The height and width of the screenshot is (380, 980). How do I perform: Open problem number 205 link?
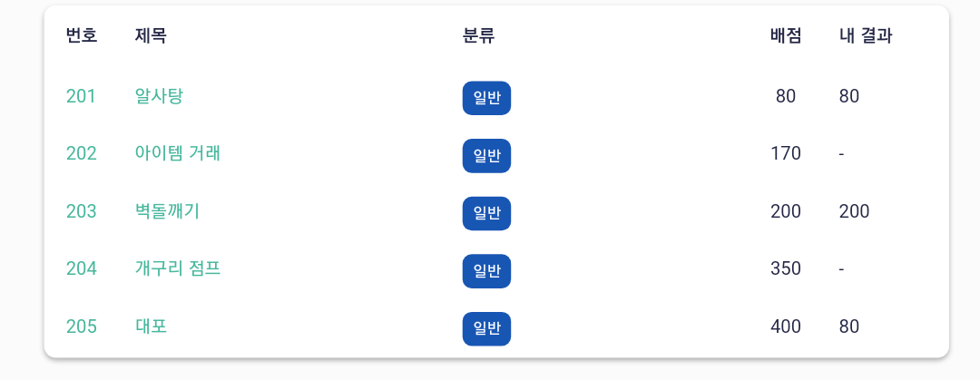pyautogui.click(x=82, y=326)
